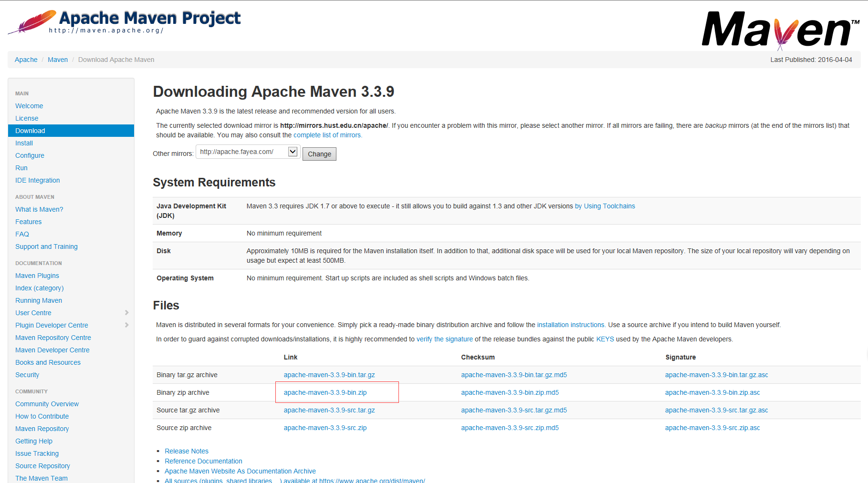868x483 pixels.
Task: Open the Install sidebar item
Action: (24, 143)
